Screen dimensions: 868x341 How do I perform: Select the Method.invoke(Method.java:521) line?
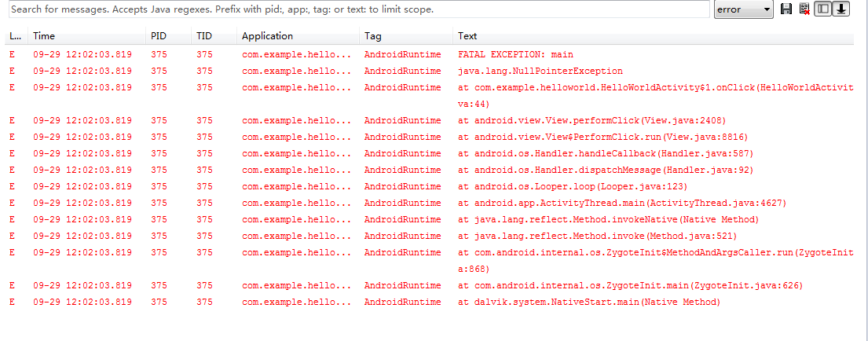(430, 236)
